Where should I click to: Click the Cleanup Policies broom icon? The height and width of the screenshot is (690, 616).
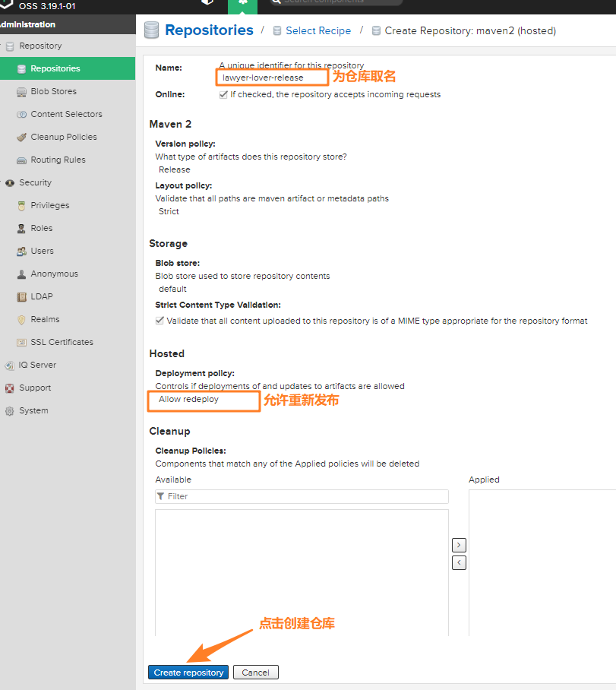click(x=21, y=138)
